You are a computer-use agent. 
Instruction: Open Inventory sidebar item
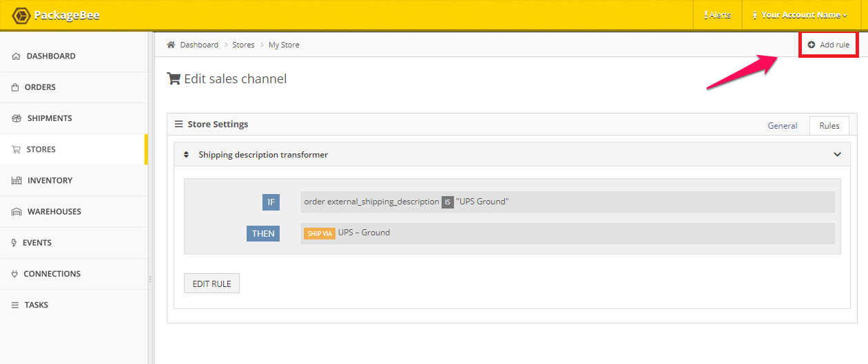coord(74,180)
